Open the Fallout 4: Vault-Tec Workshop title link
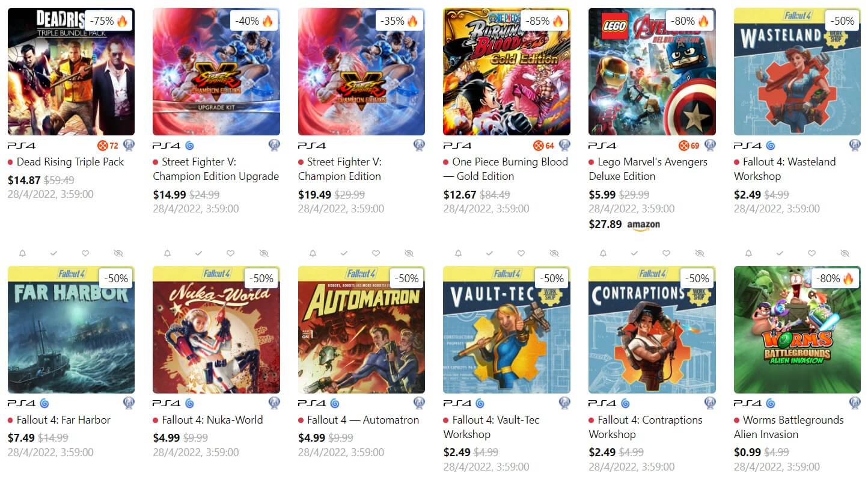Screen dimensions: 868x491 coord(492,427)
